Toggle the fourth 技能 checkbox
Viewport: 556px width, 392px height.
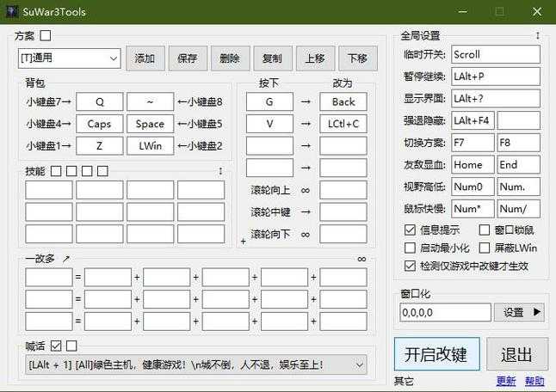pos(102,171)
